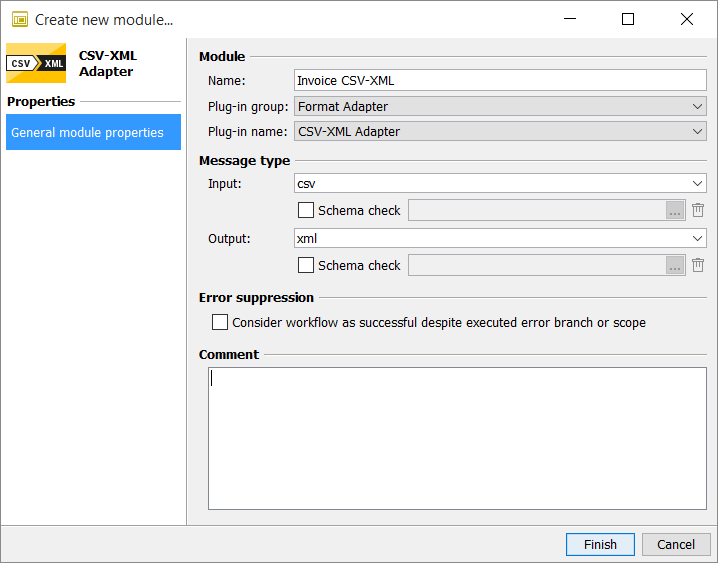Delete the Input schema with the trash icon

coord(698,210)
